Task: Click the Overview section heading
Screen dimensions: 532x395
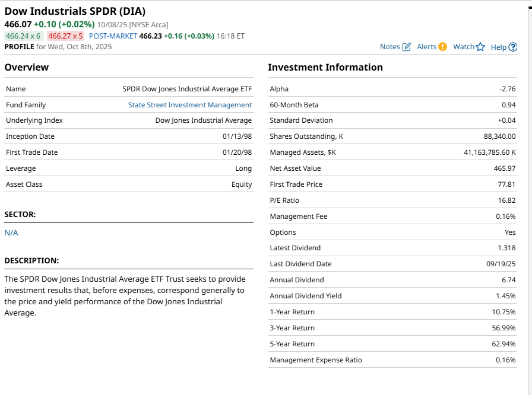Action: pos(27,67)
